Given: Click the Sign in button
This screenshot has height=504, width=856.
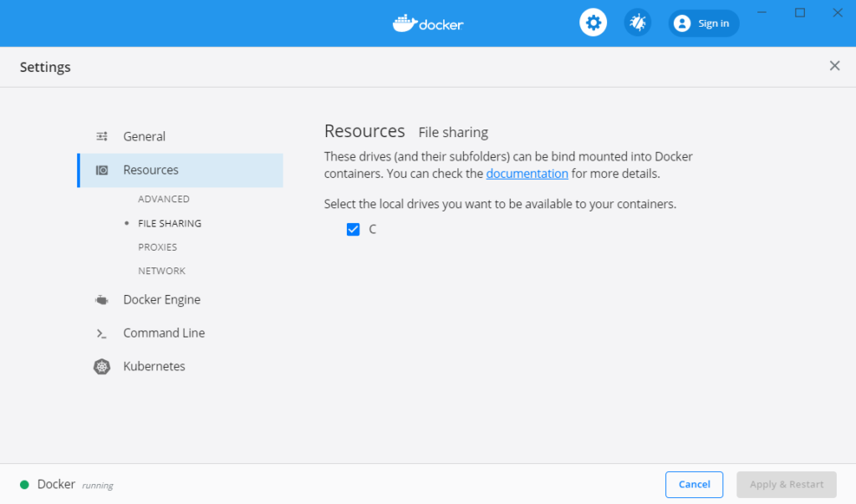Looking at the screenshot, I should coord(704,23).
